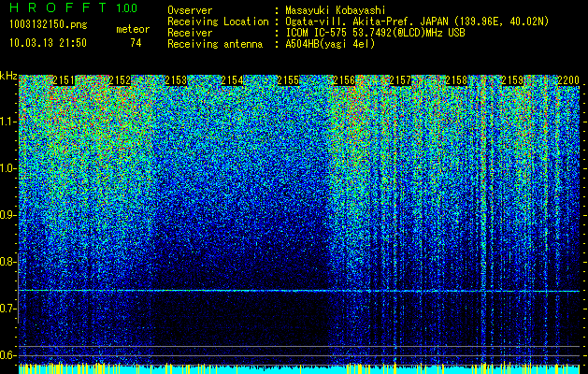Screen dimensions: 588x374
Task: Click the Receiving antenna label
Action: coord(215,44)
